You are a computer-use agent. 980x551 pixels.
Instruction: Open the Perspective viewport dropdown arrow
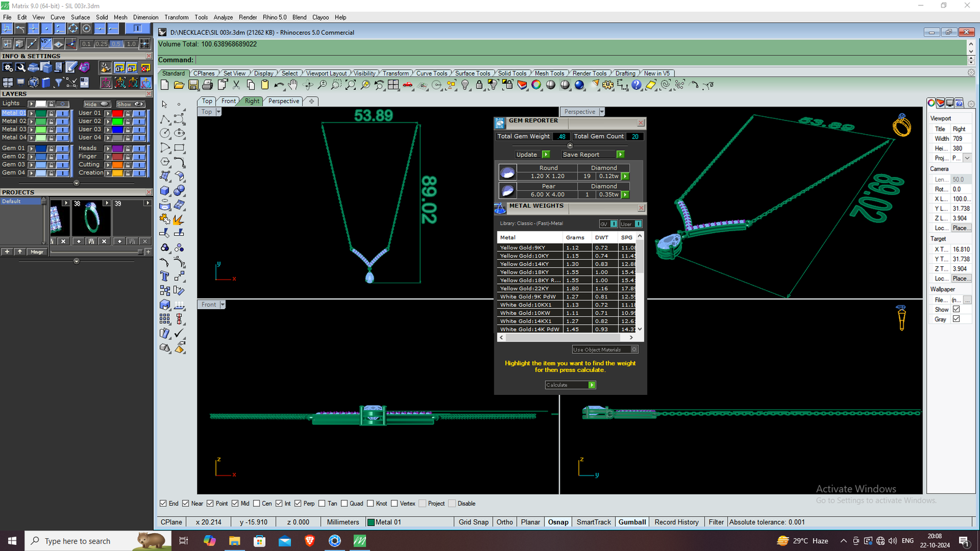[x=601, y=112]
